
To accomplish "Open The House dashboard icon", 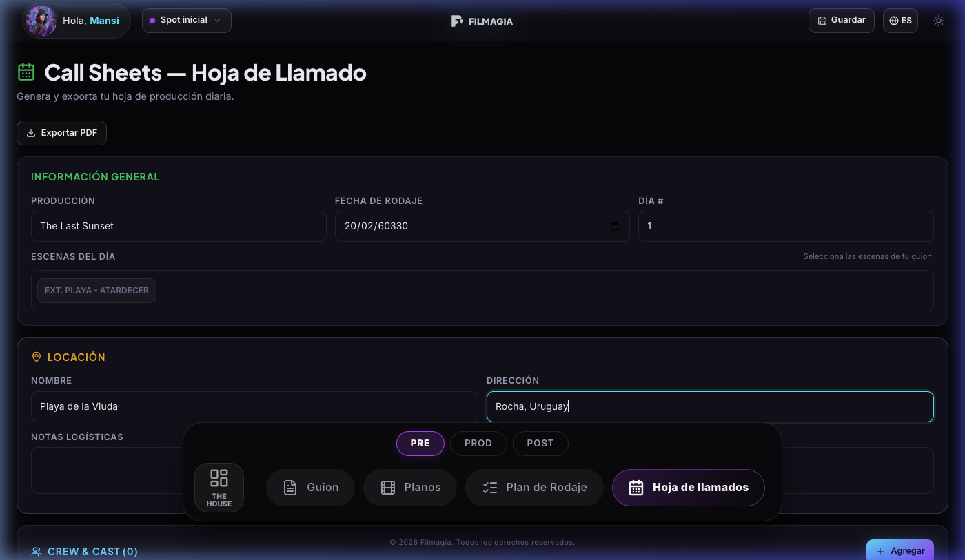I will (x=219, y=487).
